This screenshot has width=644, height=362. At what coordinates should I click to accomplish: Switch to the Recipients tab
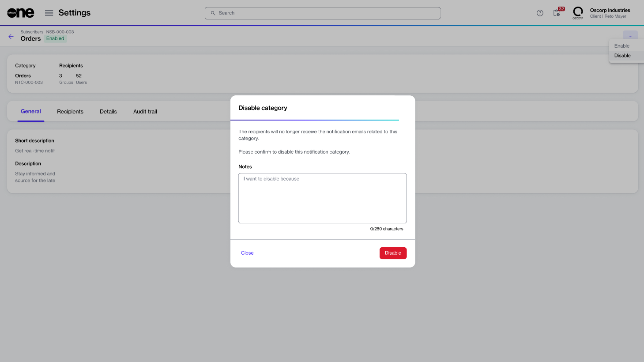click(x=70, y=112)
